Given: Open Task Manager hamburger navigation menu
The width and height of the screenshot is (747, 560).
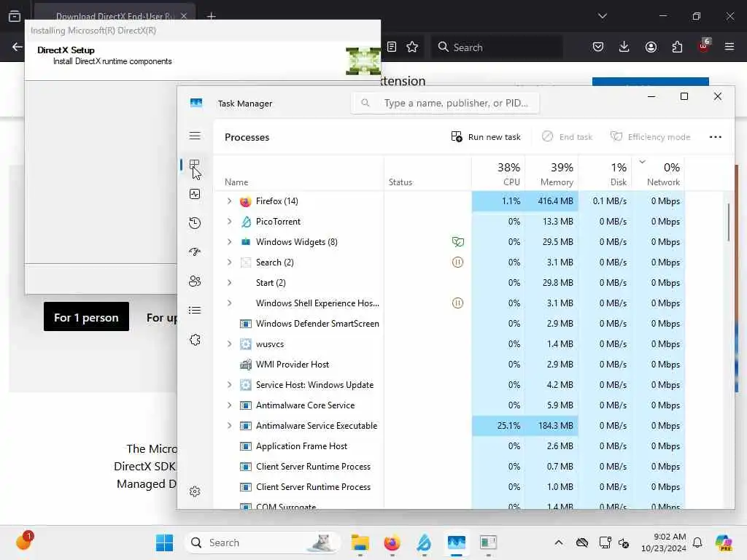Looking at the screenshot, I should pos(195,136).
